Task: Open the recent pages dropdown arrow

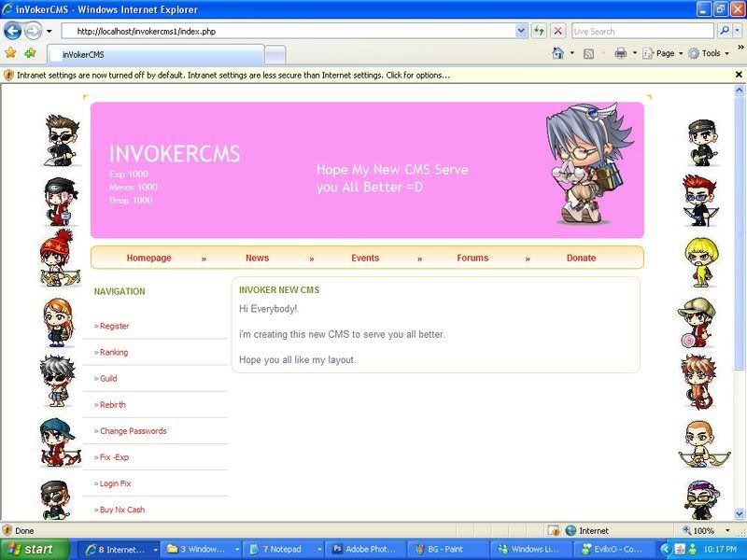Action: click(x=49, y=32)
